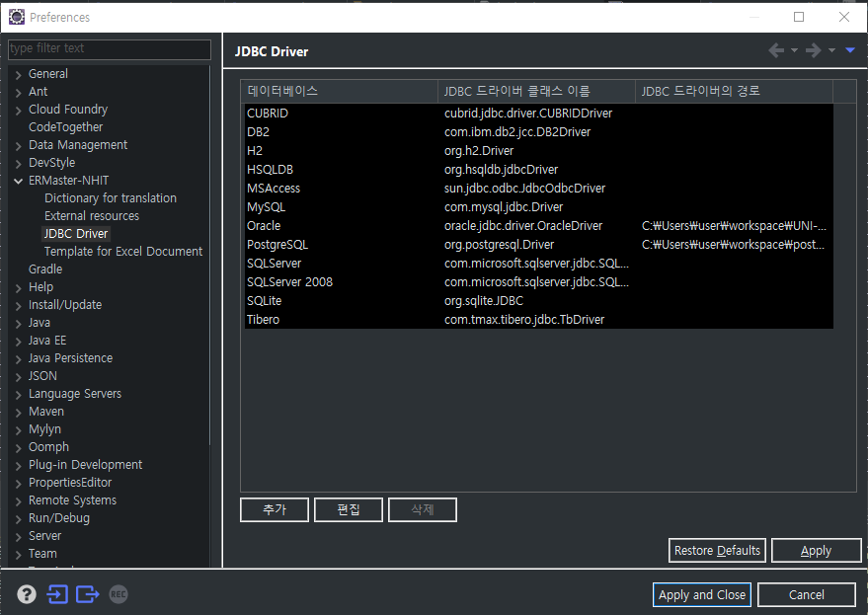Viewport: 868px width, 615px height.
Task: Open the back history dropdown arrow
Action: coord(794,50)
